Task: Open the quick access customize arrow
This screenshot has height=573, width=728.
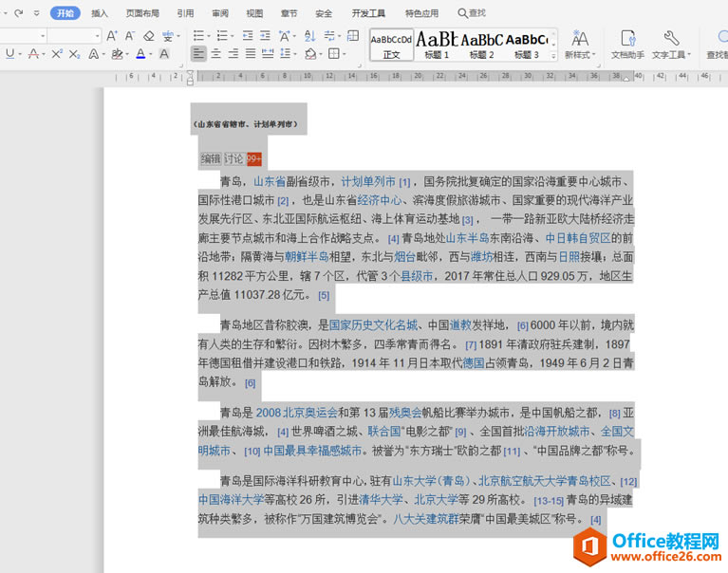Action: pyautogui.click(x=37, y=13)
